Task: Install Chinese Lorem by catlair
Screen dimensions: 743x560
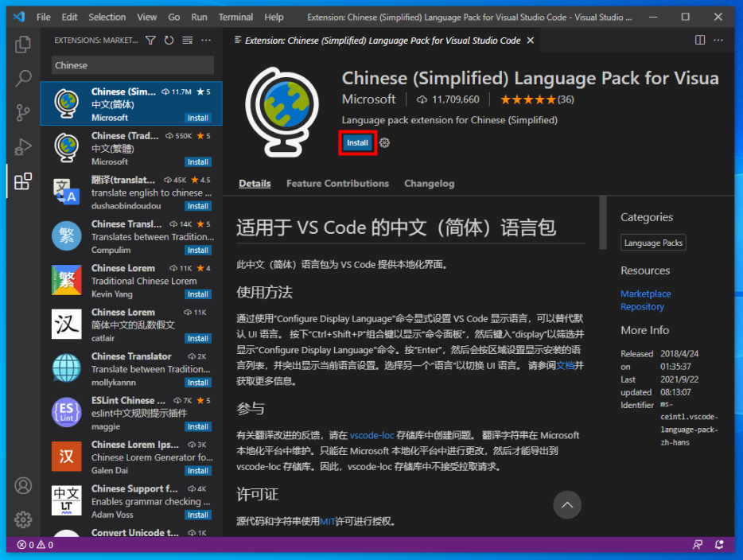Action: coord(197,338)
